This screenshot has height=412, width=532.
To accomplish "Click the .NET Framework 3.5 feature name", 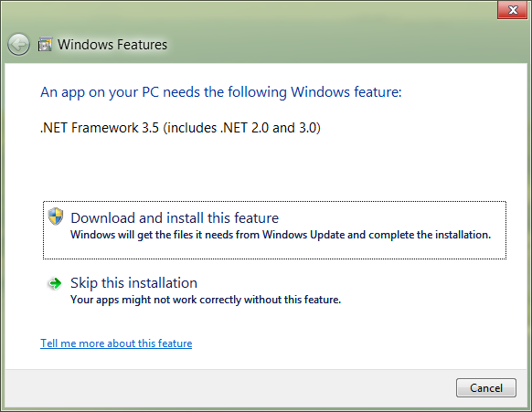I will (100, 128).
